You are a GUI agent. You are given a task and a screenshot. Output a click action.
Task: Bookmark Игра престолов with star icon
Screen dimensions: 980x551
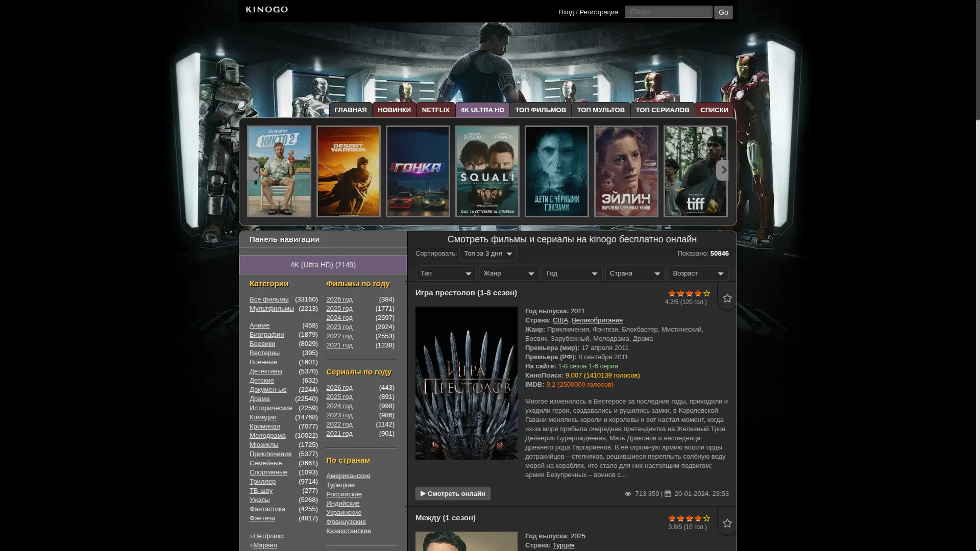click(x=727, y=298)
